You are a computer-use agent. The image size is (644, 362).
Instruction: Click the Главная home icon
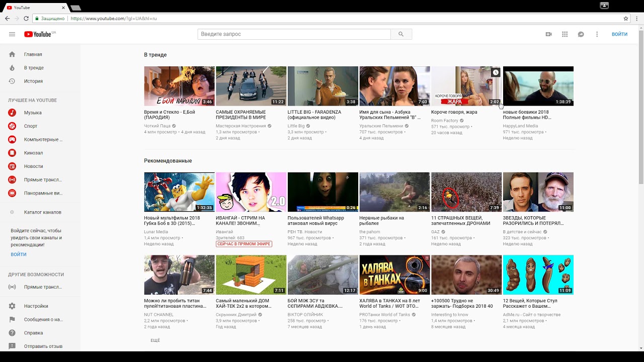click(x=12, y=54)
